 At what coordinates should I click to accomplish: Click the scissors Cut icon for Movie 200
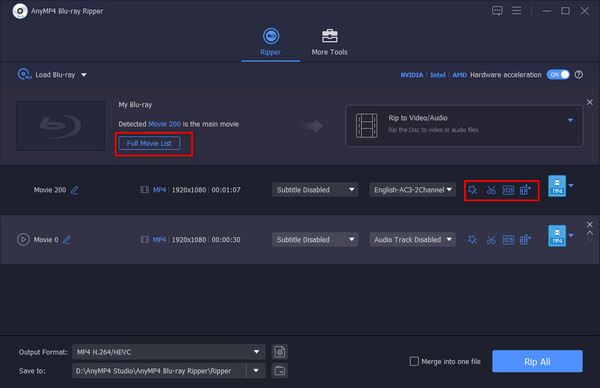491,190
